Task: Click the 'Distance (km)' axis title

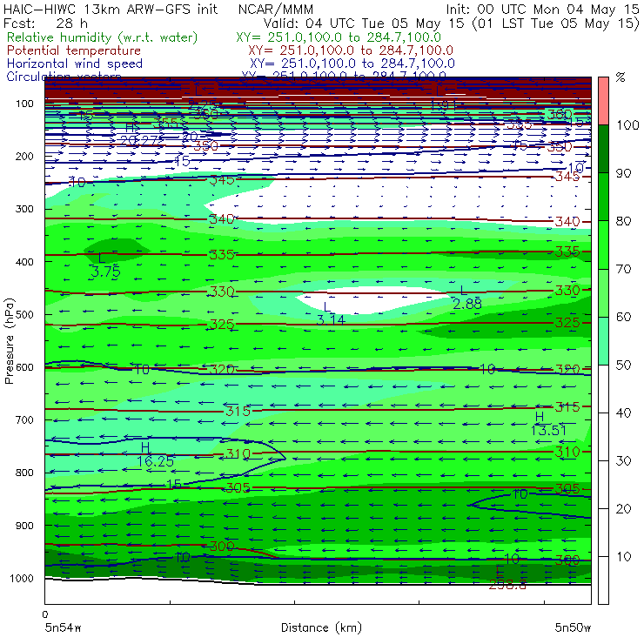Action: (321, 627)
